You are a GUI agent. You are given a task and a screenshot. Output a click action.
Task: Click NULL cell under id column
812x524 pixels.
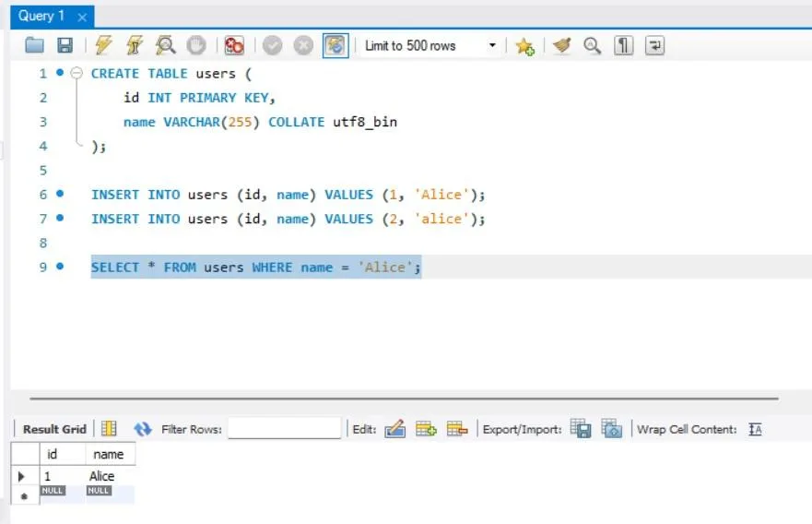(x=53, y=490)
